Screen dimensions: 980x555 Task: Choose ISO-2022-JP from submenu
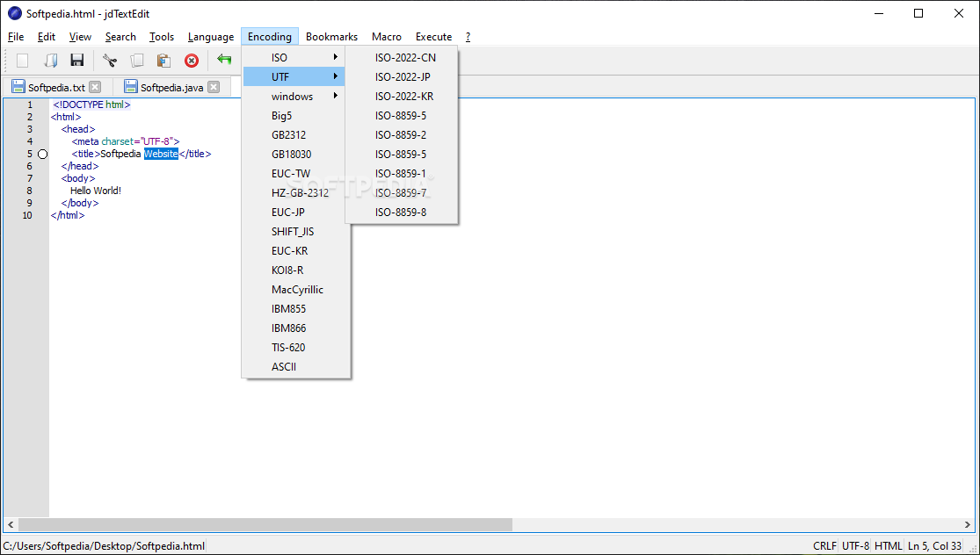coord(402,76)
